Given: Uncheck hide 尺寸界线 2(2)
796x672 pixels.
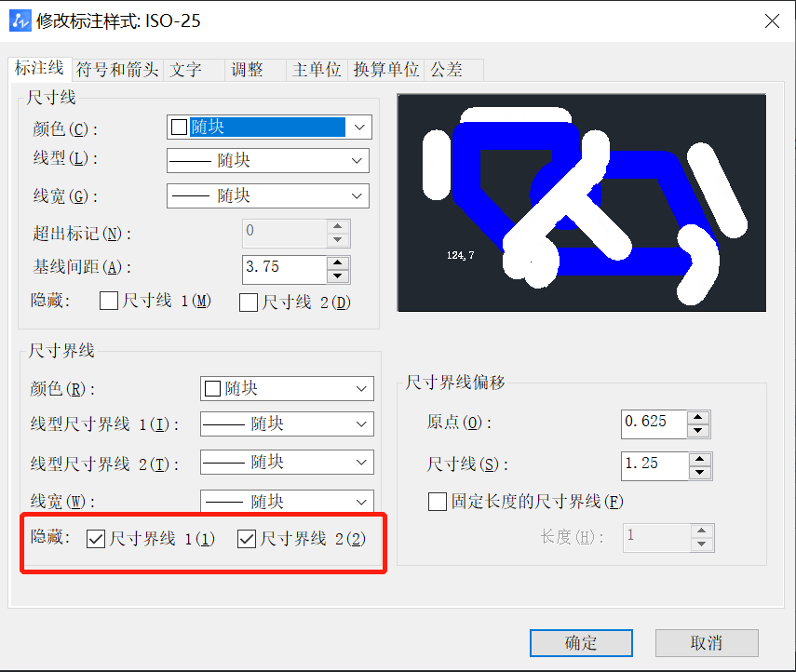Looking at the screenshot, I should click(x=246, y=539).
